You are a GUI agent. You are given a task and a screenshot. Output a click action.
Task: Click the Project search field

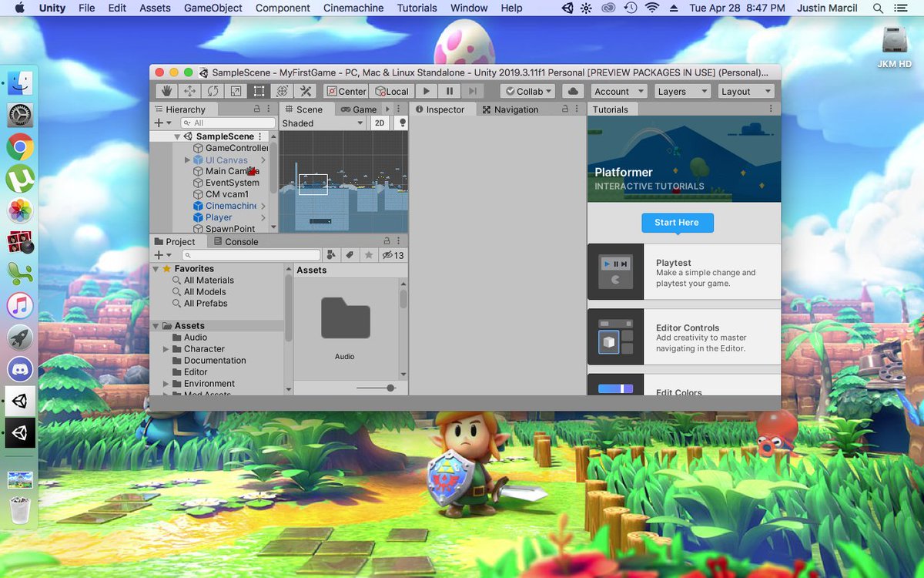tap(251, 255)
